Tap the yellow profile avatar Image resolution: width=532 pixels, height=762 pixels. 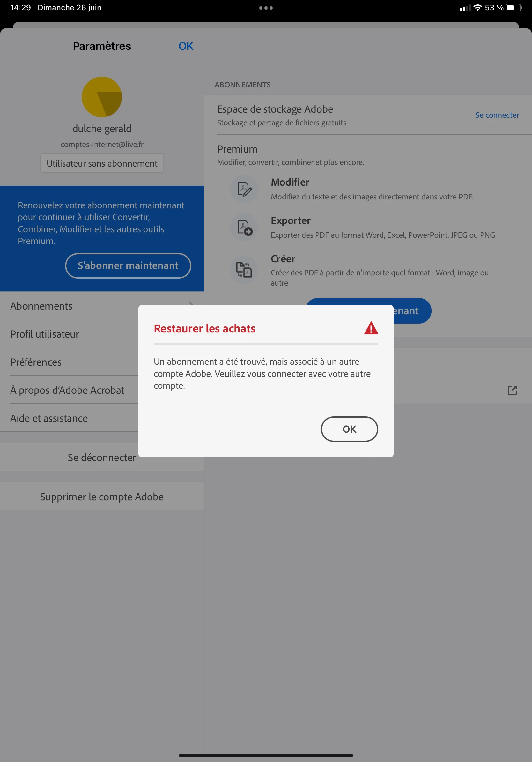click(102, 97)
